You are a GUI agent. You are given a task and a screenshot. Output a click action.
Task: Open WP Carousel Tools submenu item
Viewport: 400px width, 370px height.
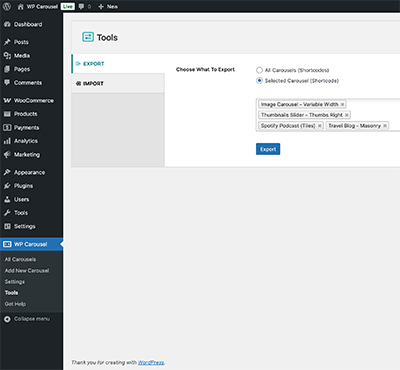(x=11, y=293)
